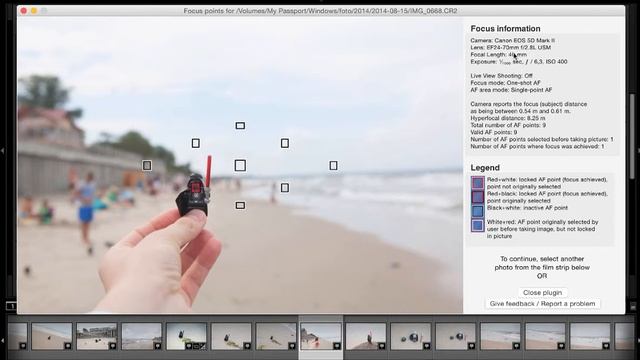
Task: Click the Lens: EF24-70mm f/2.8L USM line
Action: tap(511, 47)
